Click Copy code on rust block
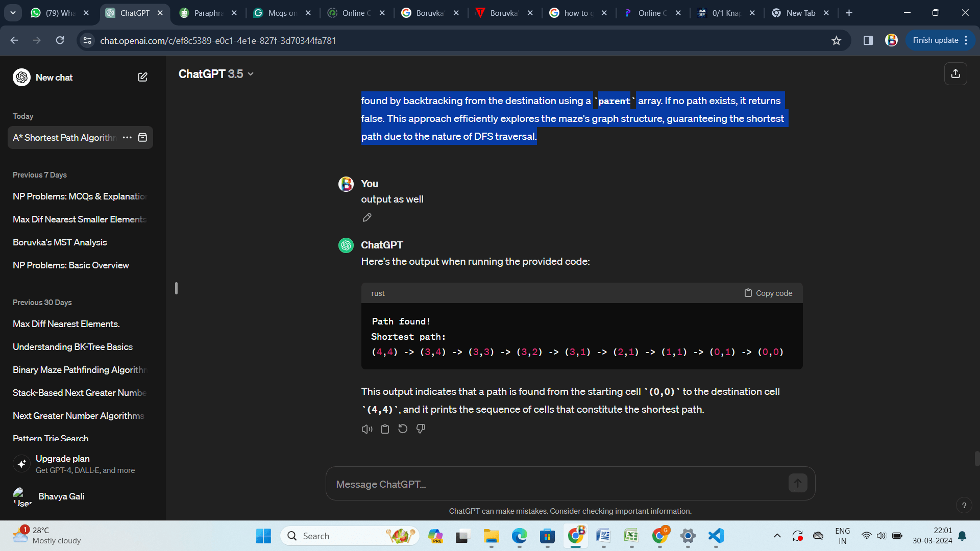This screenshot has height=551, width=980. [768, 293]
